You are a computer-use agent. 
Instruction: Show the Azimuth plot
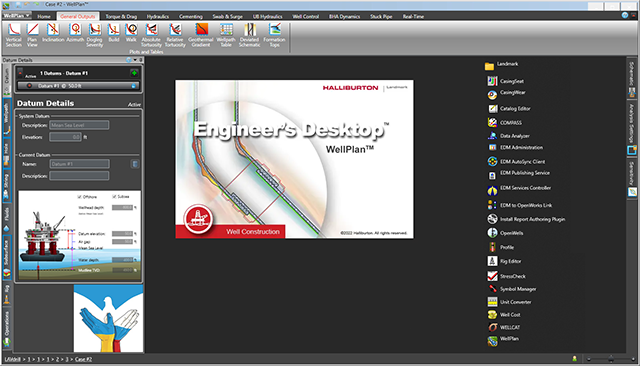tap(75, 33)
